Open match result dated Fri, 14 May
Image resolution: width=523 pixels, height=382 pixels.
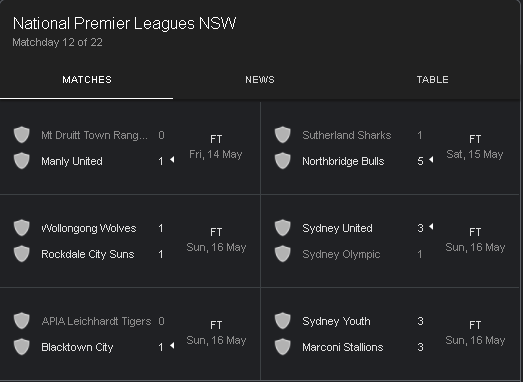click(130, 148)
